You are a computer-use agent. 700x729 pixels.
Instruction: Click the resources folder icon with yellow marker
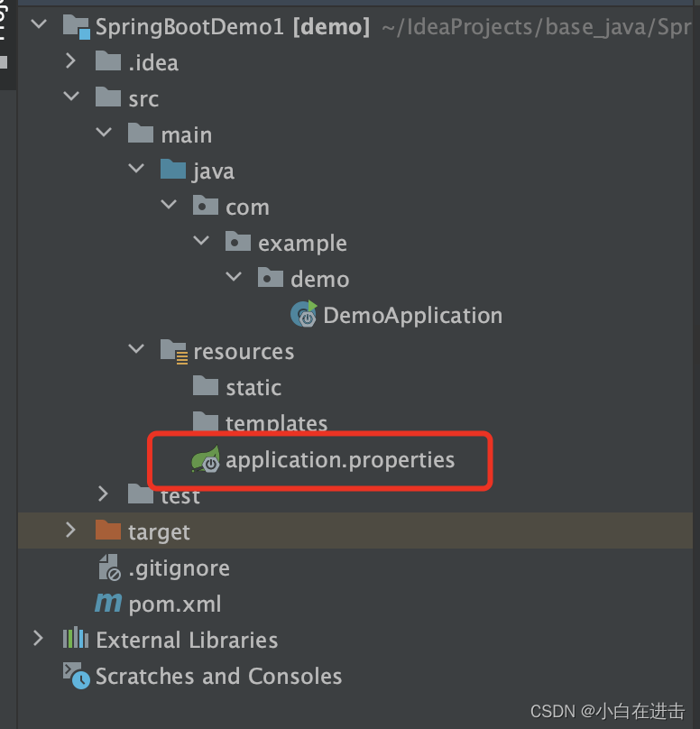click(173, 351)
